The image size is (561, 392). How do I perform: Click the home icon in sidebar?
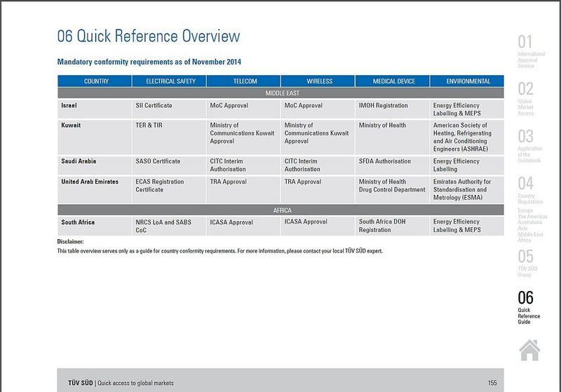tap(529, 350)
